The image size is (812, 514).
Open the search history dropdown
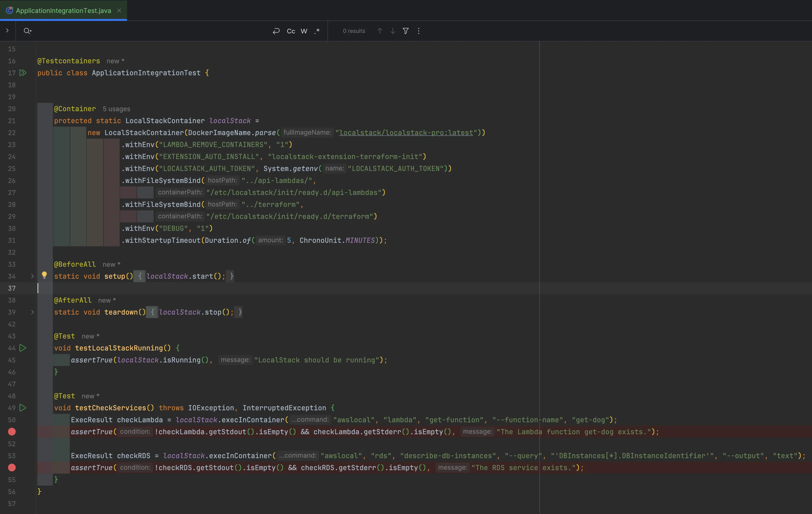tap(28, 31)
